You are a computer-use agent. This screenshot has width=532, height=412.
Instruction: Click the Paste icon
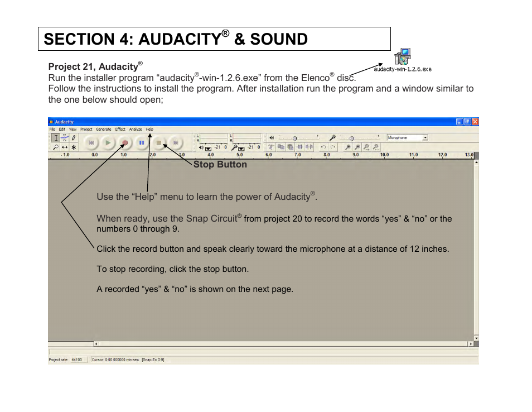[x=290, y=147]
